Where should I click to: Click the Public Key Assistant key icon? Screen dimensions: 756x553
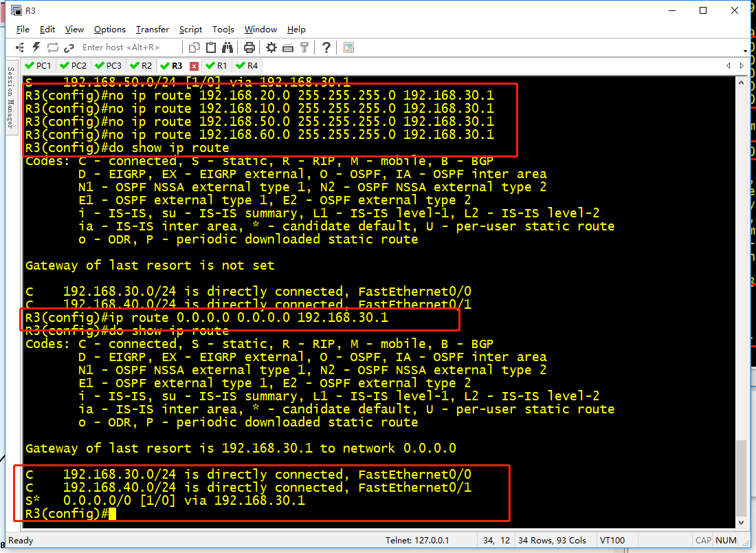(x=304, y=47)
